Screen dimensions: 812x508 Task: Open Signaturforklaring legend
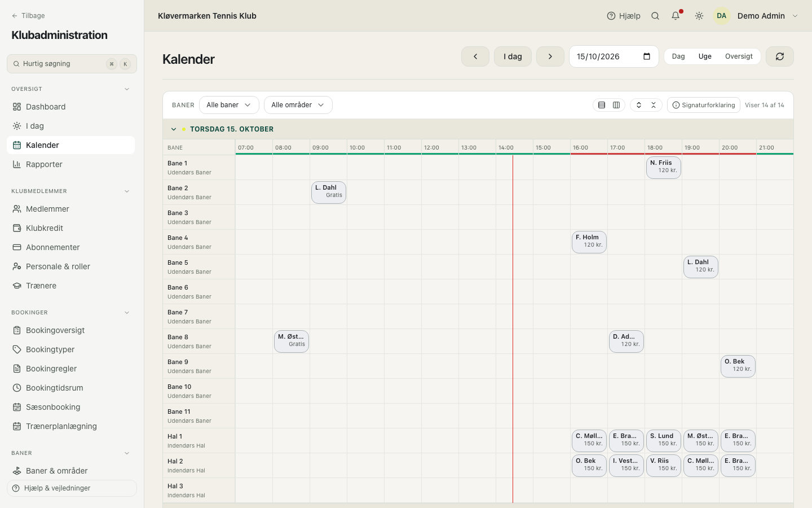click(x=704, y=105)
